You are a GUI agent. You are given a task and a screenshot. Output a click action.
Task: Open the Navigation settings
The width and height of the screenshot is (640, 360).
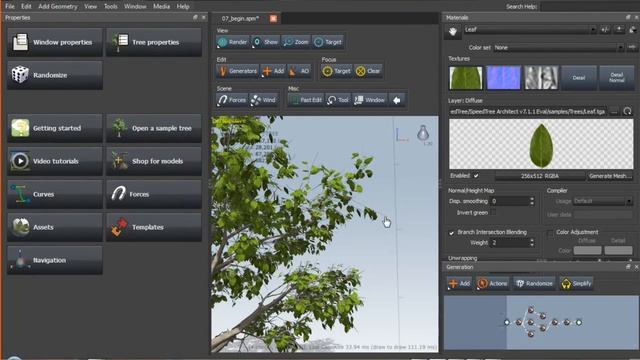[x=55, y=260]
